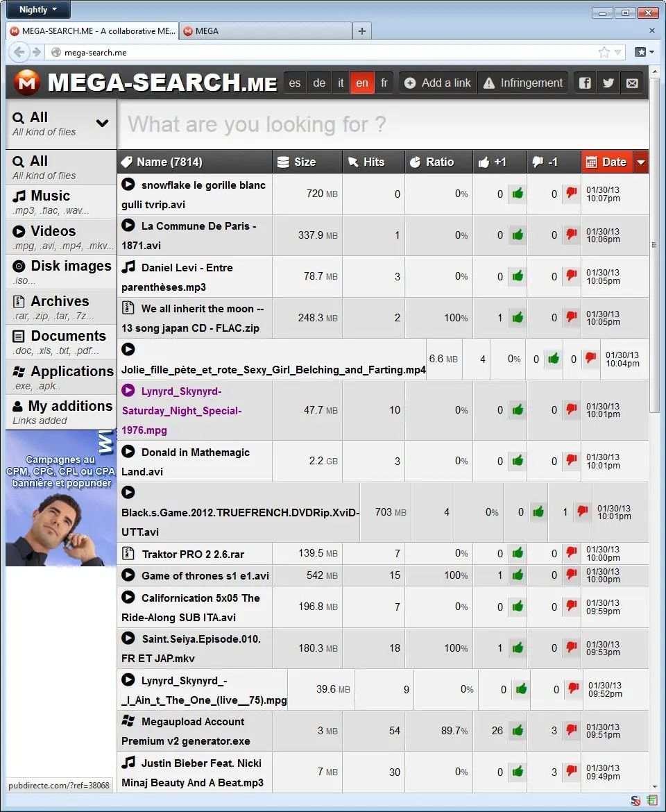
Task: Sort results by -1 column
Action: point(554,162)
